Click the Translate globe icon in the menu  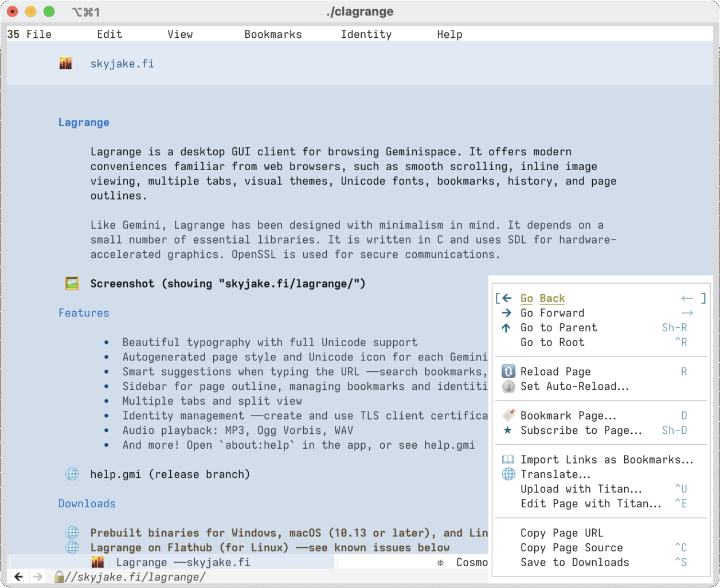tap(508, 474)
